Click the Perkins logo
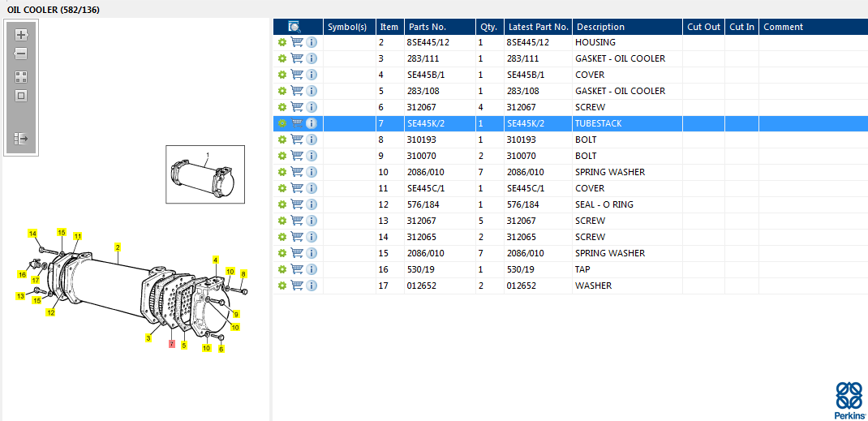Image resolution: width=868 pixels, height=421 pixels. [x=849, y=401]
